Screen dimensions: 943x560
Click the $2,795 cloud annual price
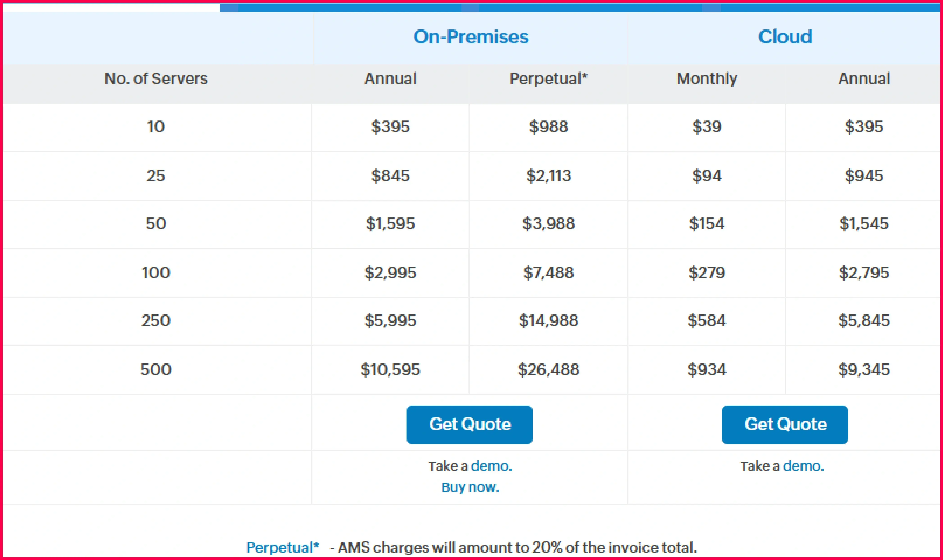coord(864,273)
